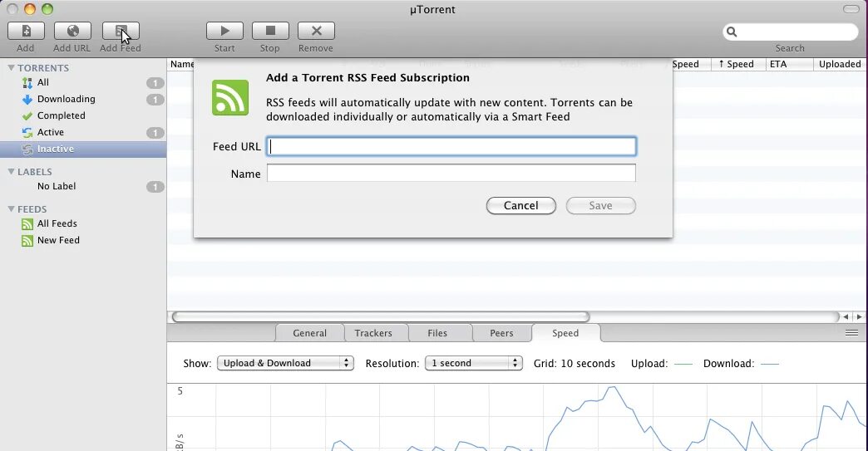Click the search magnifier icon
Screen dimensions: 868x451
pos(732,32)
